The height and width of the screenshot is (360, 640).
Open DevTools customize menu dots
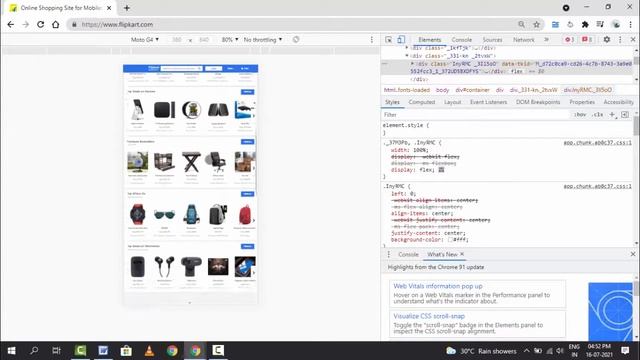620,40
